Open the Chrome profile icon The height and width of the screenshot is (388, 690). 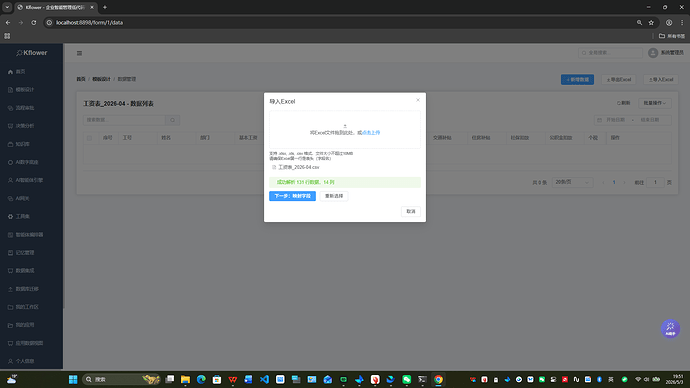pos(669,22)
